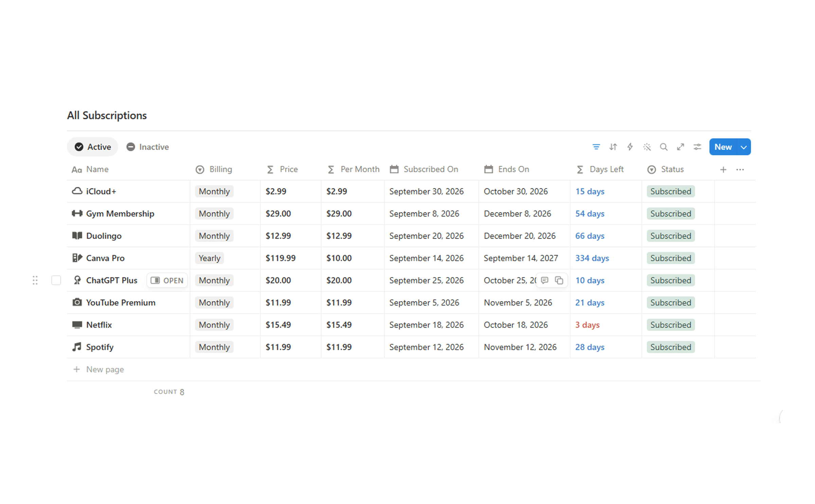Open the Duolingo page
Screen dimensions: 815x504
pos(104,236)
